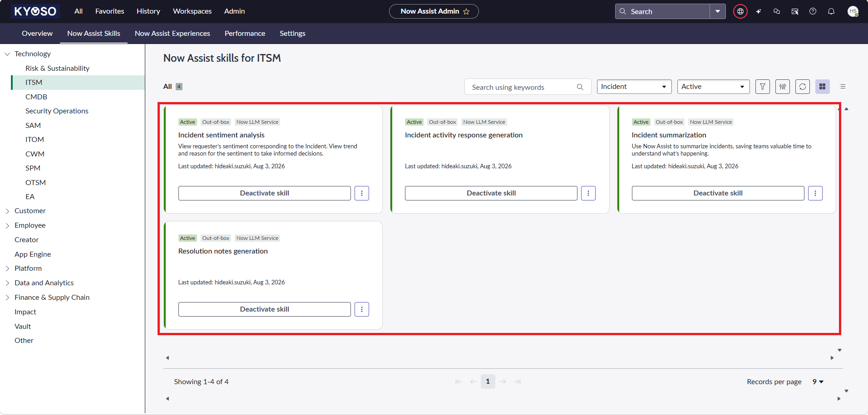
Task: Open the notifications bell
Action: point(831,11)
